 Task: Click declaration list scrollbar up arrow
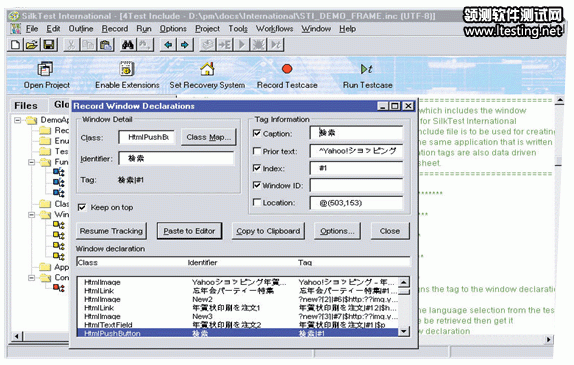(403, 282)
